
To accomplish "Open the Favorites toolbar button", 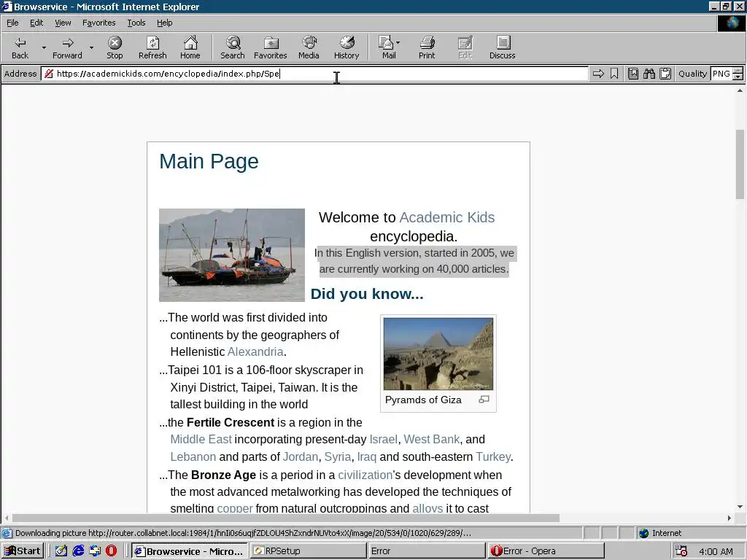I will [270, 47].
